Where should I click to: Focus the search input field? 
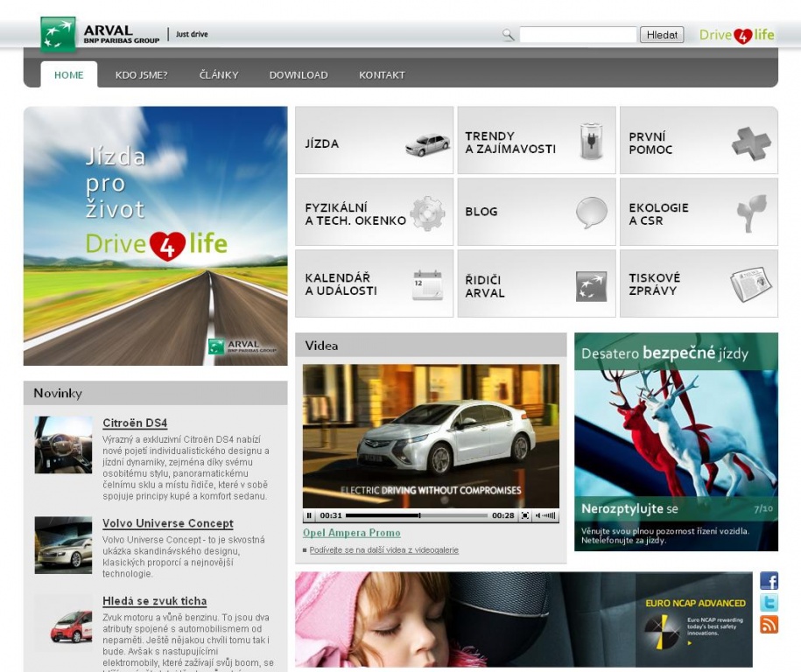(x=578, y=35)
